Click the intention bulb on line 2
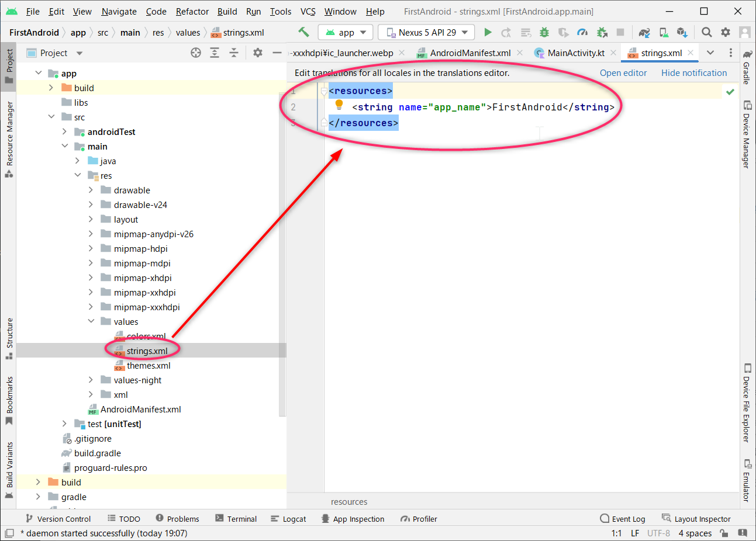Screen dimensions: 756x541 pyautogui.click(x=339, y=107)
